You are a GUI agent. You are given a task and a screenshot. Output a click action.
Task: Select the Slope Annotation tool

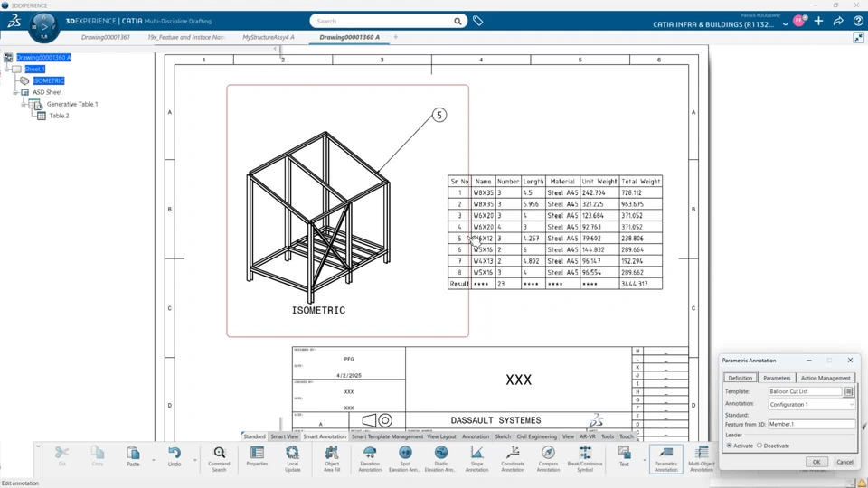tap(476, 453)
